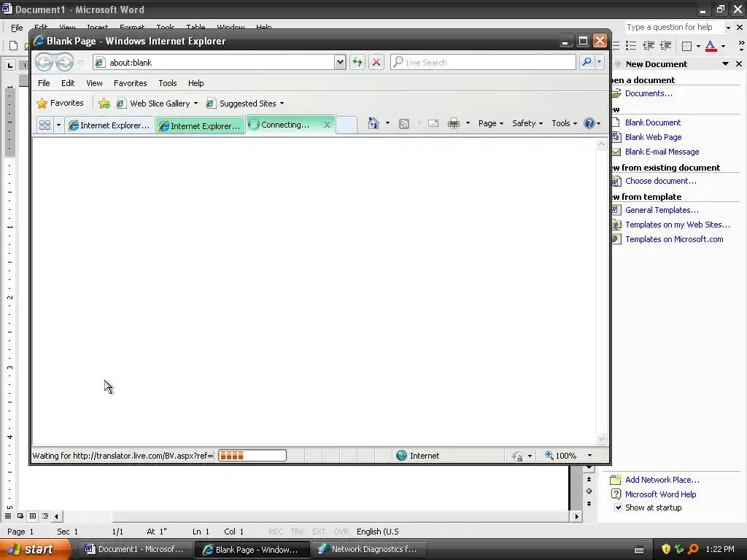Viewport: 747px width, 560px height.
Task: Click General Templates link
Action: (x=662, y=210)
